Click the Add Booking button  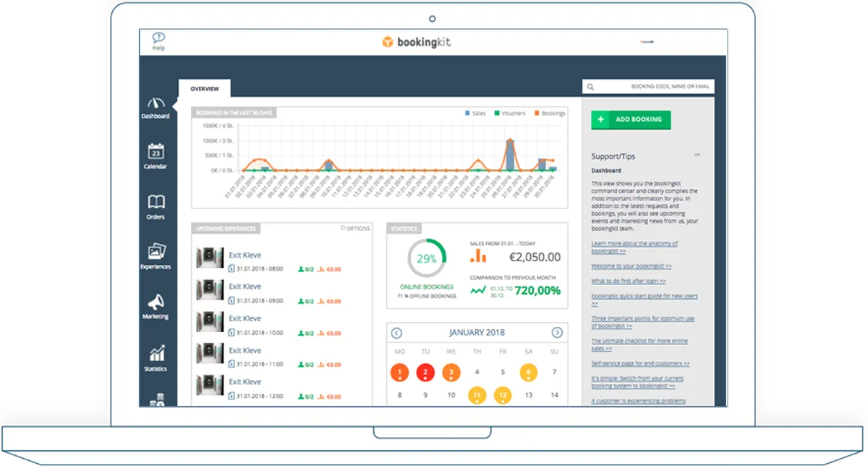click(x=631, y=119)
